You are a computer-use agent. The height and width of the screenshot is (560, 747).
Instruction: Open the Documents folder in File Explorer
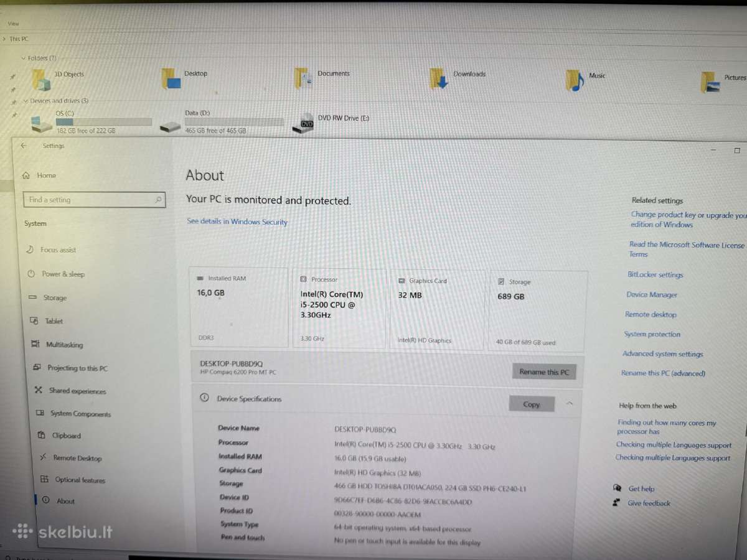322,78
